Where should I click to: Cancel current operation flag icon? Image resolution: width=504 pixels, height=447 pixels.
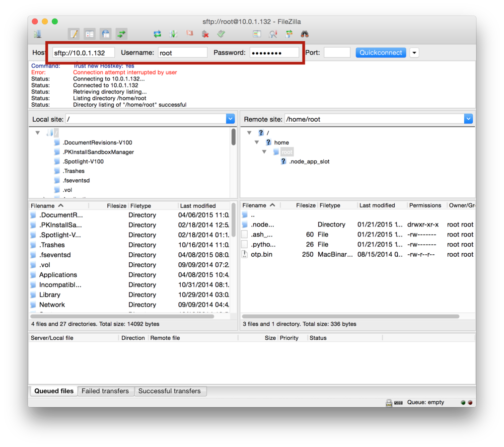tap(190, 33)
